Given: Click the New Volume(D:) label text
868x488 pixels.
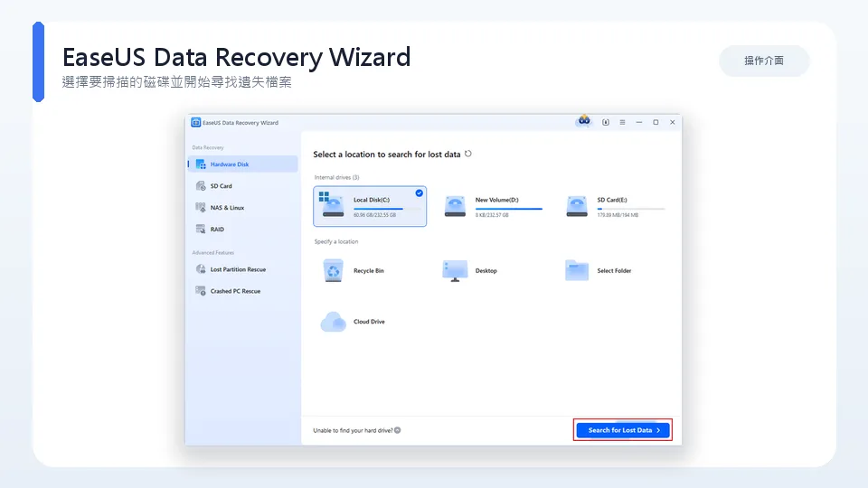Looking at the screenshot, I should 497,200.
